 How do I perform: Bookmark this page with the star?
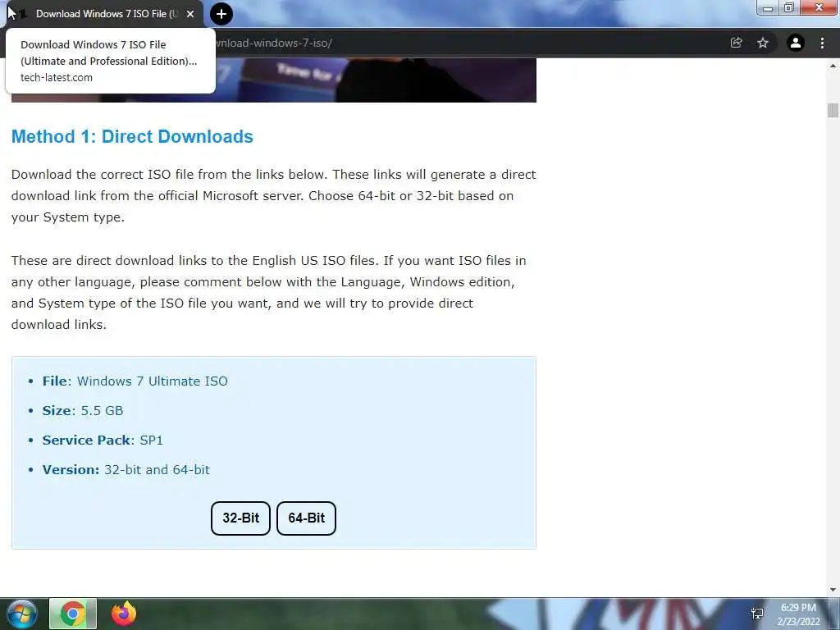click(763, 43)
